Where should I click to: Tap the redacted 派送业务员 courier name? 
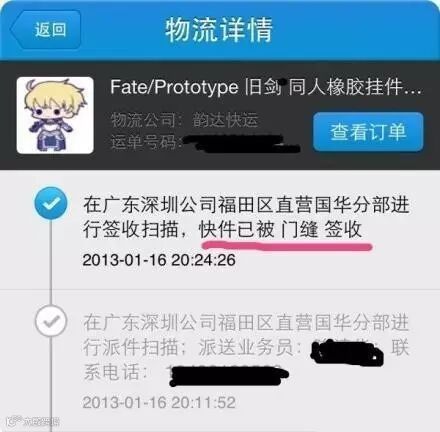point(347,352)
